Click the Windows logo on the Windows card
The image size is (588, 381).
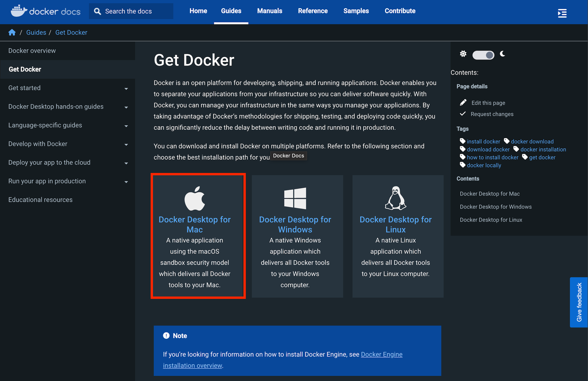tap(295, 198)
